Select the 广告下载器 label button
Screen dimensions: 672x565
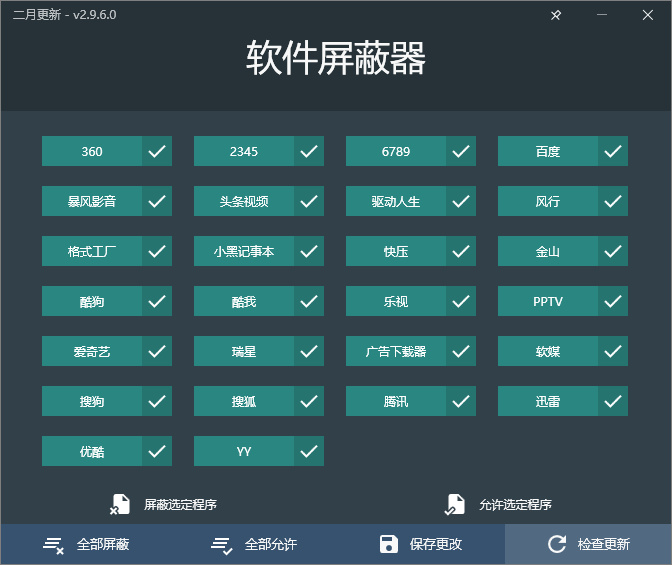click(396, 351)
